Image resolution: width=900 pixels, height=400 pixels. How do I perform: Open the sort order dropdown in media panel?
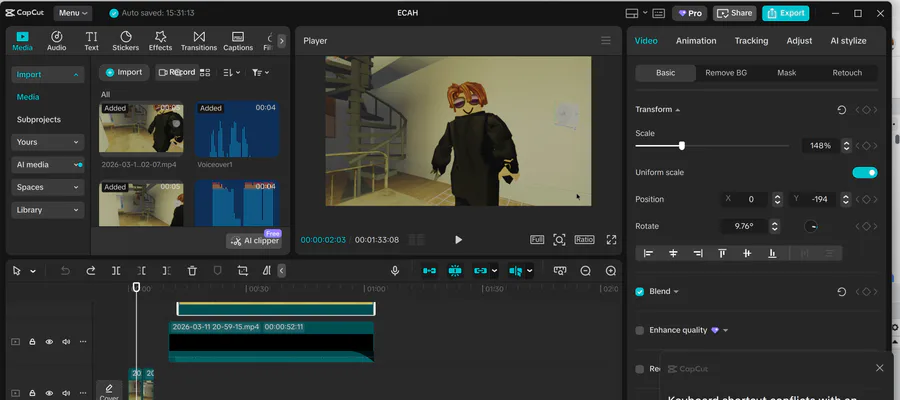point(230,72)
